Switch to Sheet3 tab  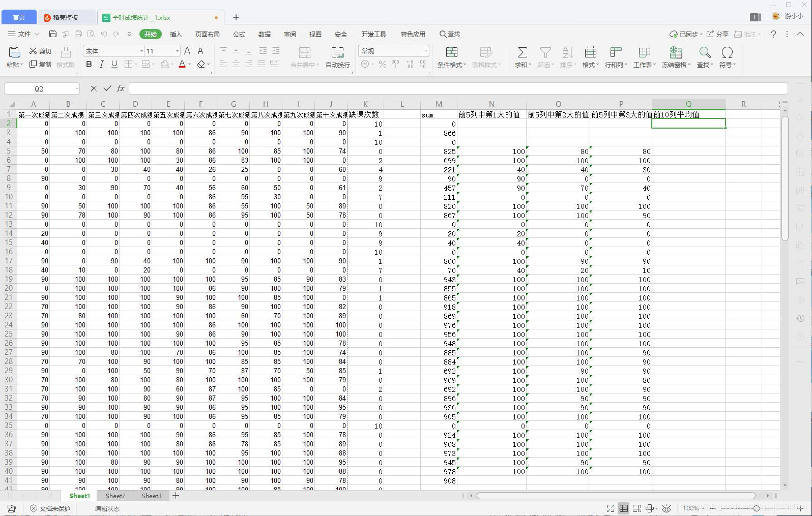pyautogui.click(x=152, y=496)
